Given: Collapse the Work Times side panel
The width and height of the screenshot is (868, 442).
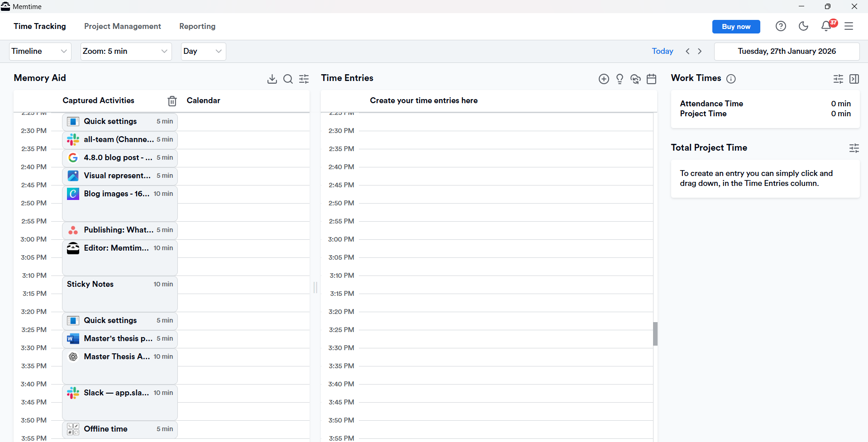Looking at the screenshot, I should [854, 79].
